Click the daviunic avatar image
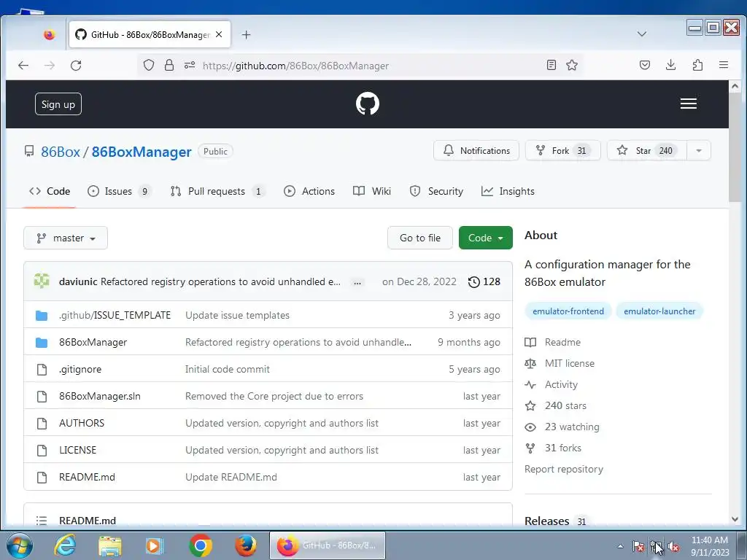Viewport: 747px width, 560px height. pyautogui.click(x=42, y=281)
